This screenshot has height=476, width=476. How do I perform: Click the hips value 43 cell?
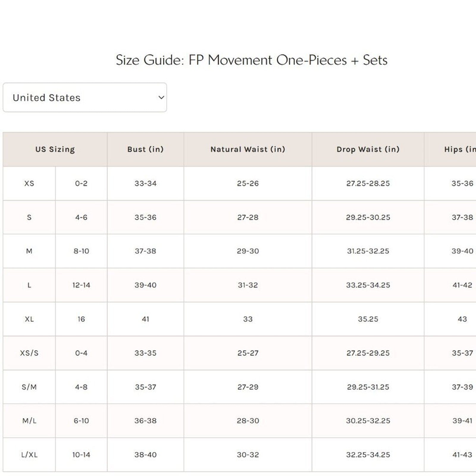(462, 319)
